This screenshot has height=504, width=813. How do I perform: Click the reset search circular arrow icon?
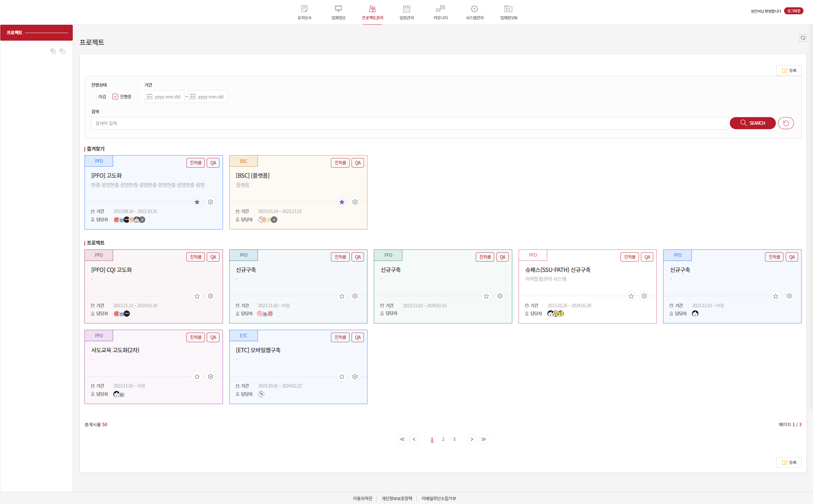pos(786,123)
